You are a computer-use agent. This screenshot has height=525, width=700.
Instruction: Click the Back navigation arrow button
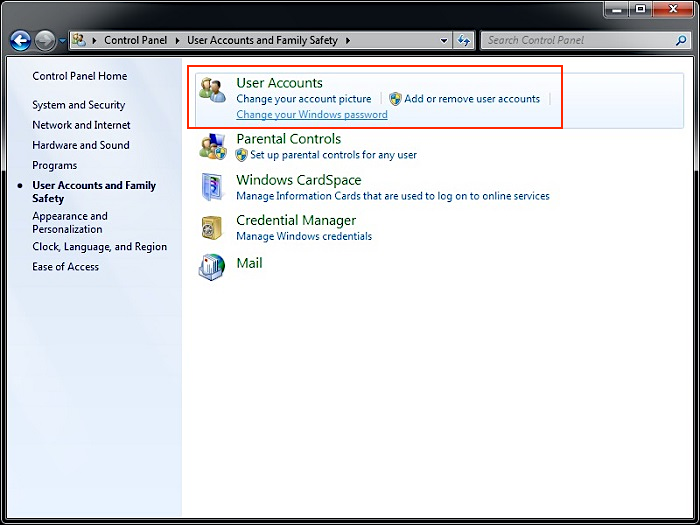point(21,41)
